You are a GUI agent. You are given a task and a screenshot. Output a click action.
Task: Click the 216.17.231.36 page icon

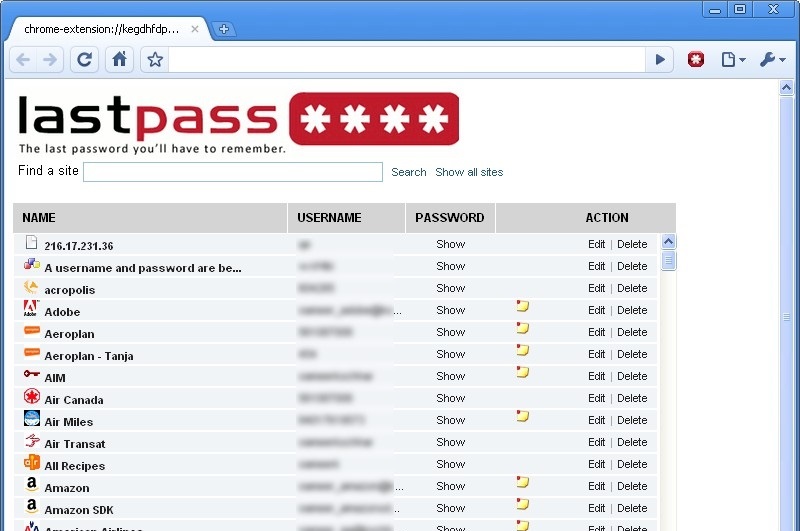pos(32,242)
